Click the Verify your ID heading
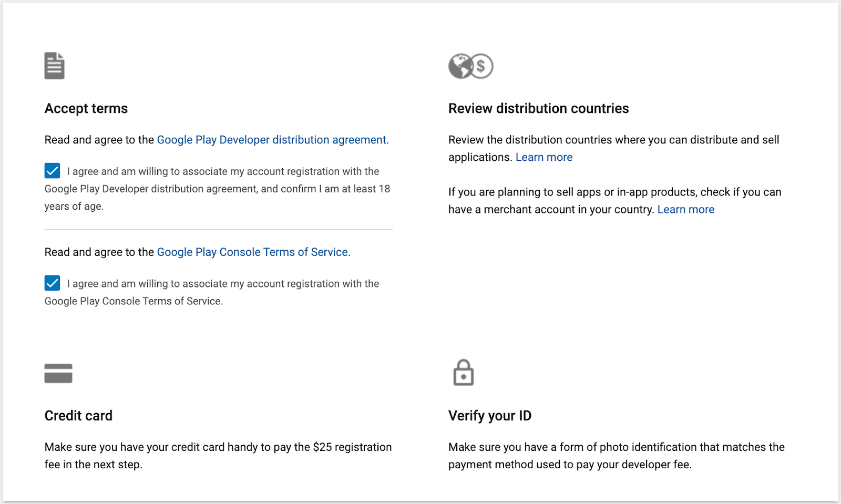Viewport: 841px width, 504px height. pyautogui.click(x=490, y=416)
